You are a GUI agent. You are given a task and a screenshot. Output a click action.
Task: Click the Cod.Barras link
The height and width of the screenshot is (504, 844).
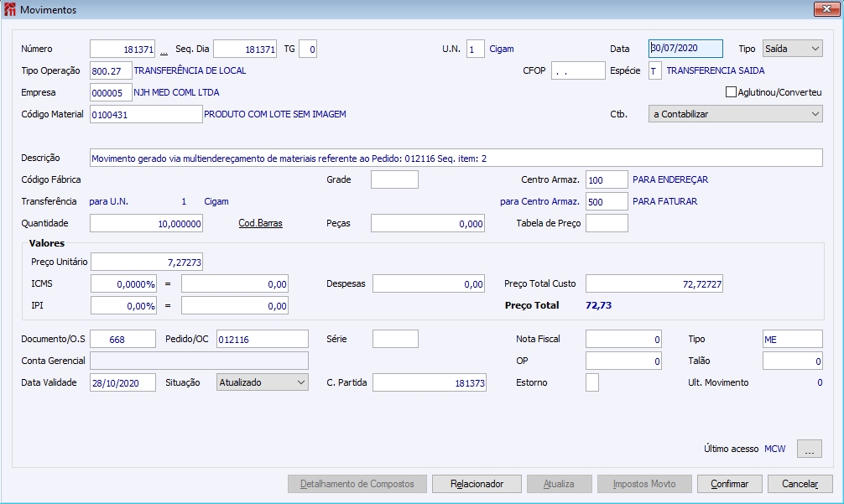tap(261, 223)
